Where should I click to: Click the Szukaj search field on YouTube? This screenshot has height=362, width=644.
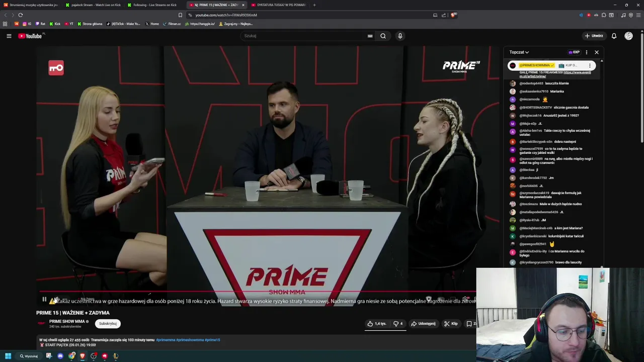(304, 36)
